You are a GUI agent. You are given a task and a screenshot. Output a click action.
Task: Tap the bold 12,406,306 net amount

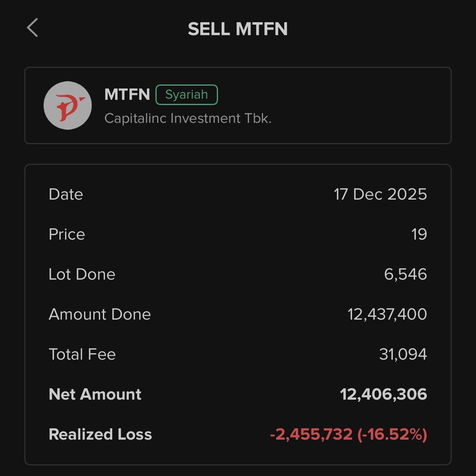383,394
